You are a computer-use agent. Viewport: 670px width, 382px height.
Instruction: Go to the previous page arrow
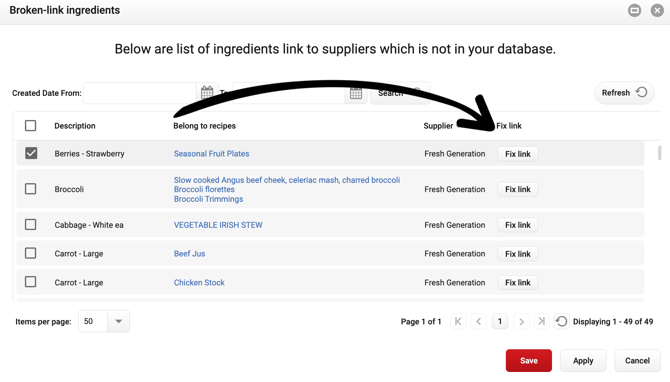click(x=479, y=321)
